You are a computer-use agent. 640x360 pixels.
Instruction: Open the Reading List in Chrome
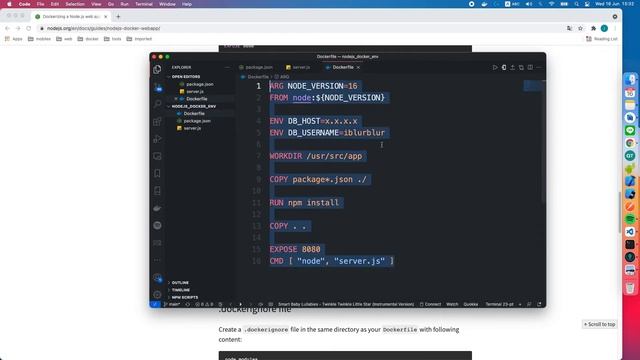click(602, 39)
